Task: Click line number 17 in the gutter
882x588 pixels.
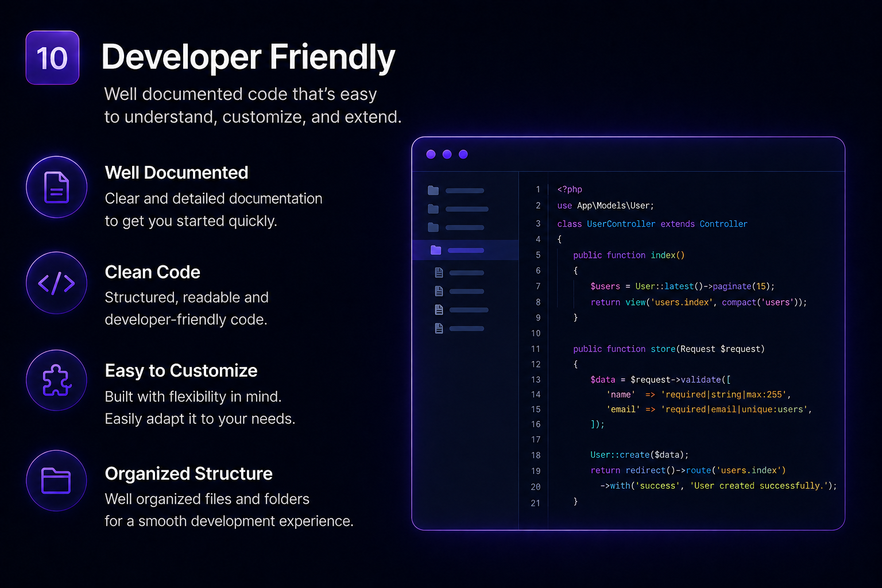Action: (x=536, y=439)
